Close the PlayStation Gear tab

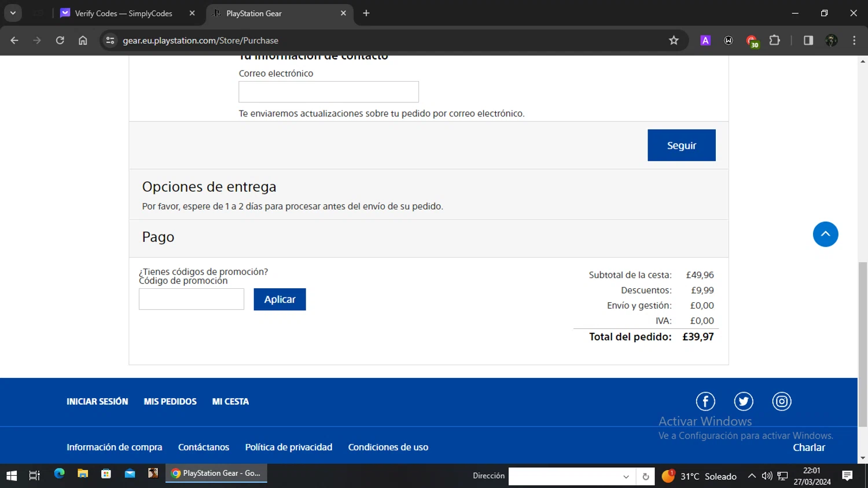click(x=343, y=13)
